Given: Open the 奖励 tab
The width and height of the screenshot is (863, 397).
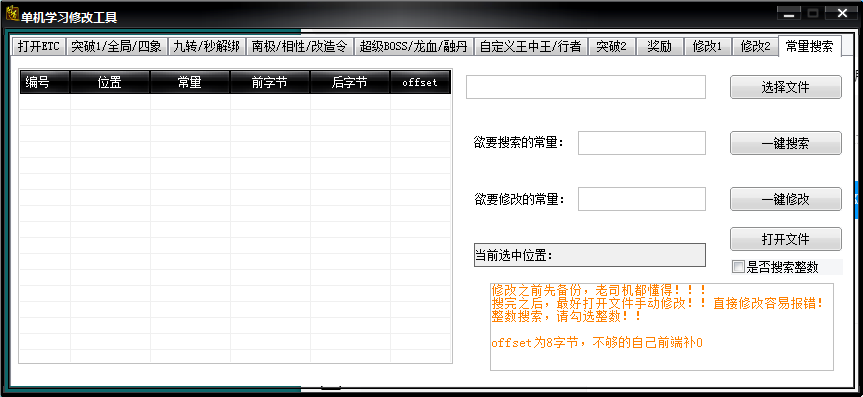Looking at the screenshot, I should pyautogui.click(x=659, y=47).
